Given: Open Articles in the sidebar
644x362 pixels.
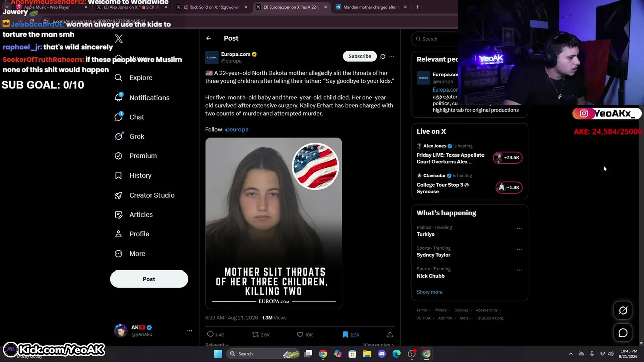Looking at the screenshot, I should pos(134,215).
